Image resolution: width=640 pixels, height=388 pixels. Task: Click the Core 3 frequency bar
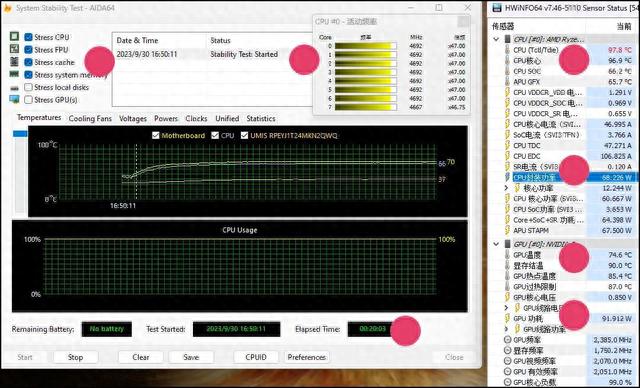point(365,72)
